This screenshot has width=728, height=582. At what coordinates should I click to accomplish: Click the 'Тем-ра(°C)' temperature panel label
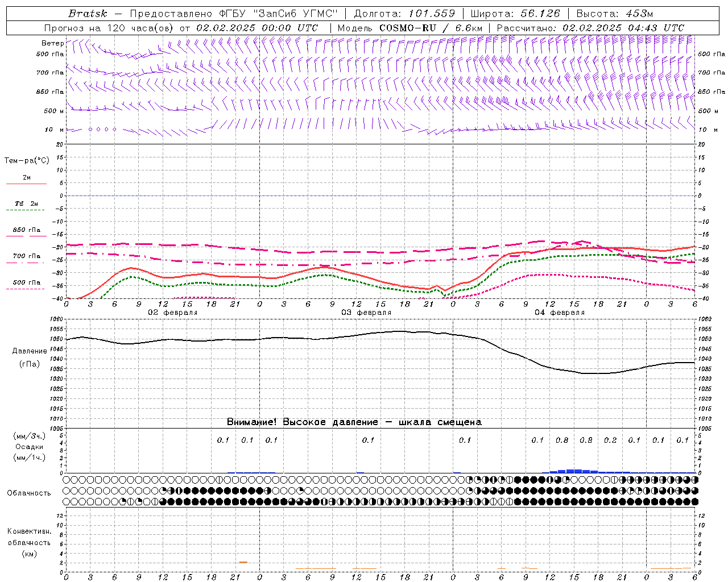click(27, 161)
